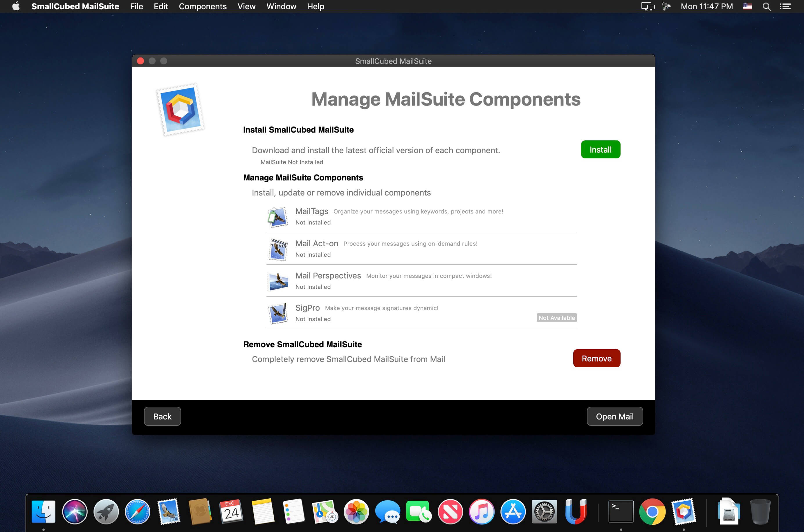Click the MailTags row title
The image size is (804, 532).
click(312, 211)
